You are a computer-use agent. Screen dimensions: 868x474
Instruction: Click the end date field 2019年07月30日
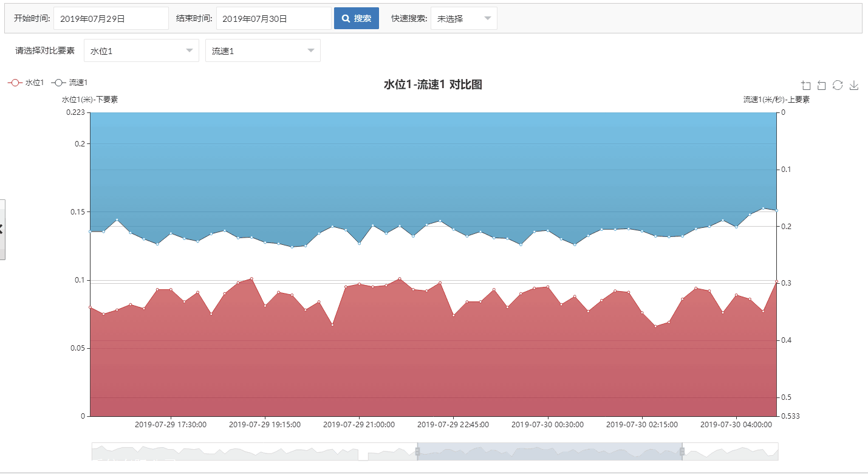coord(273,19)
